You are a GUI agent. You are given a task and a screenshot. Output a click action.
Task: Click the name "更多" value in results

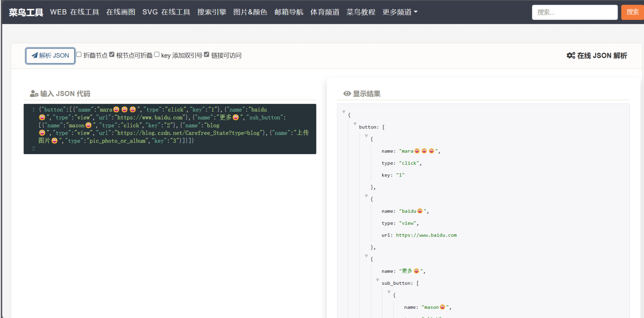(411, 271)
